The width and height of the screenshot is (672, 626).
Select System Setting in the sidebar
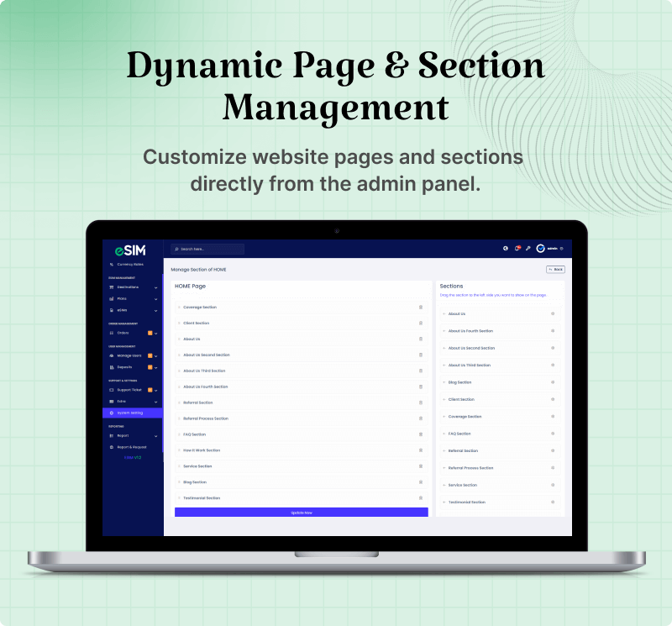(132, 413)
